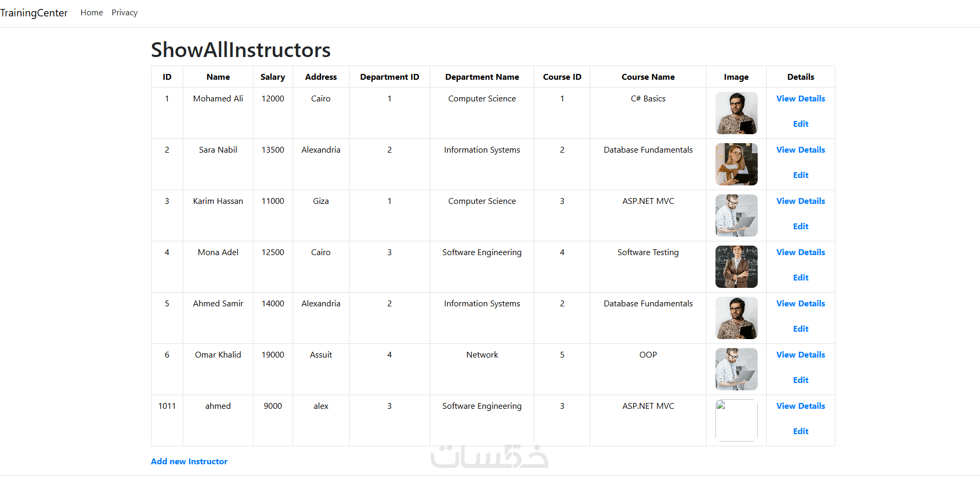This screenshot has width=980, height=478.
Task: View Details for Ahmed Samir
Action: tap(800, 304)
